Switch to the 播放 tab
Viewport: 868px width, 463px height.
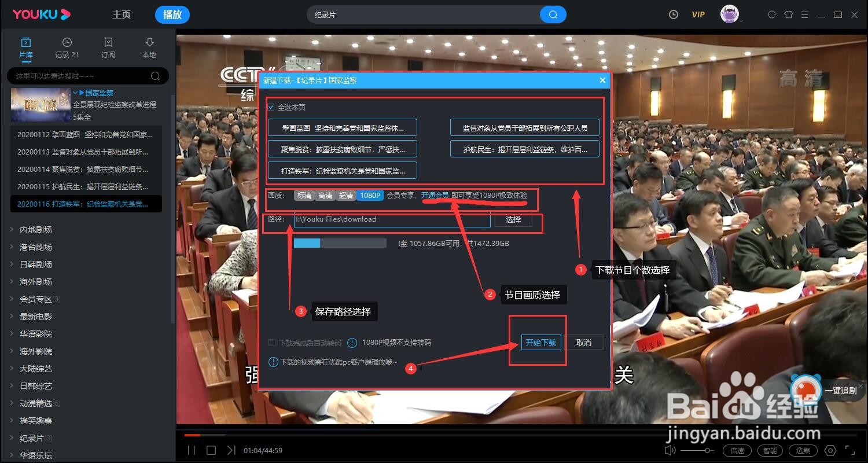pyautogui.click(x=172, y=14)
